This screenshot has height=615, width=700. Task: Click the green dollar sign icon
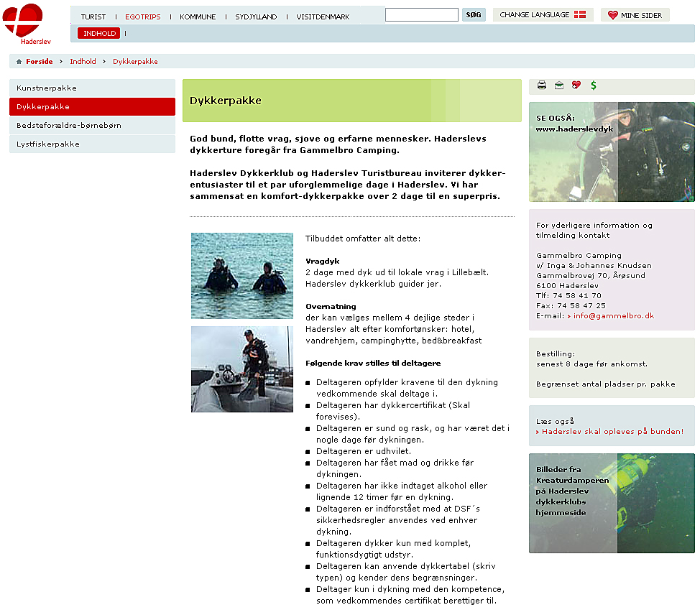(x=594, y=85)
